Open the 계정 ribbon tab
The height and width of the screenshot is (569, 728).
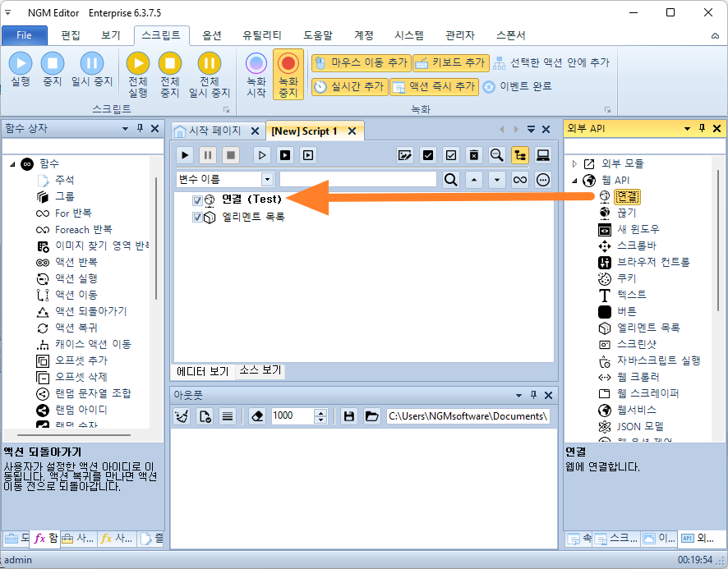click(363, 35)
